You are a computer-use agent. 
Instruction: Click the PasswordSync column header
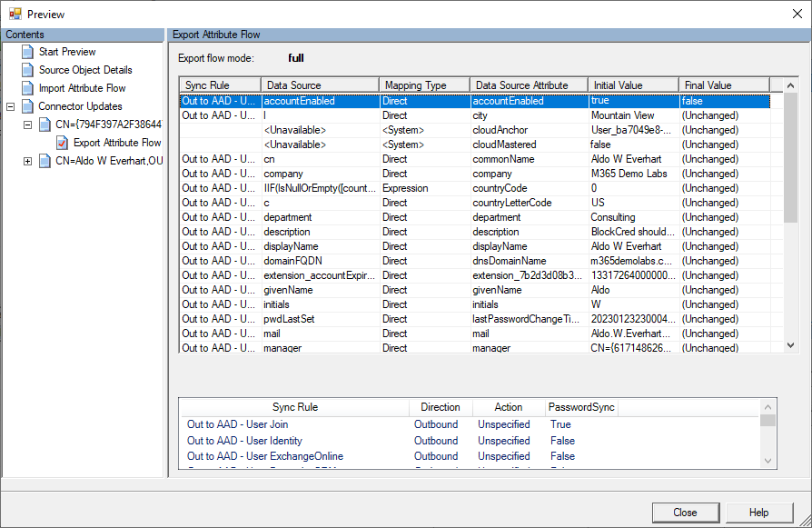tap(581, 407)
